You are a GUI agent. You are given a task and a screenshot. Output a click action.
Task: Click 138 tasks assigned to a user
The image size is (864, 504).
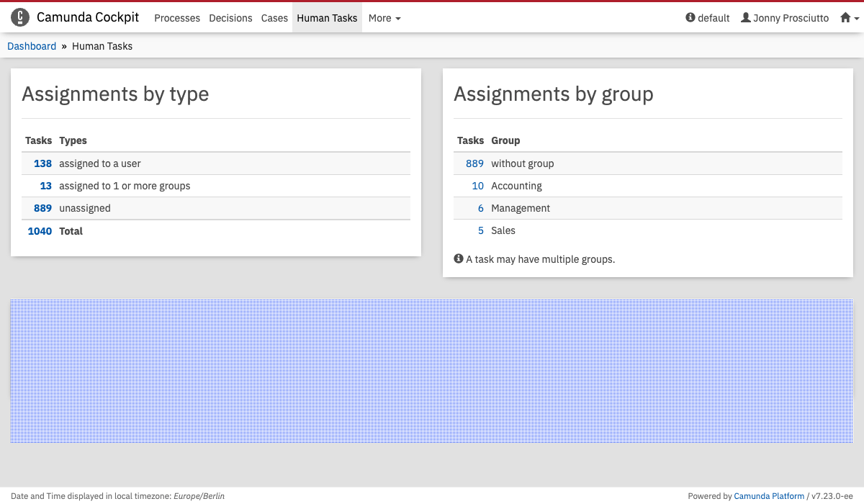tap(42, 163)
